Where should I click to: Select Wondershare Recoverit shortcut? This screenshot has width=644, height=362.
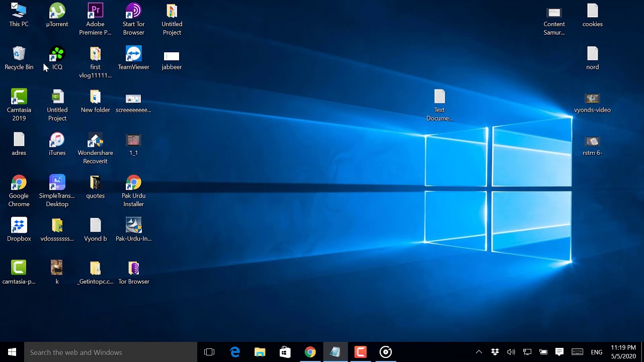coord(95,148)
